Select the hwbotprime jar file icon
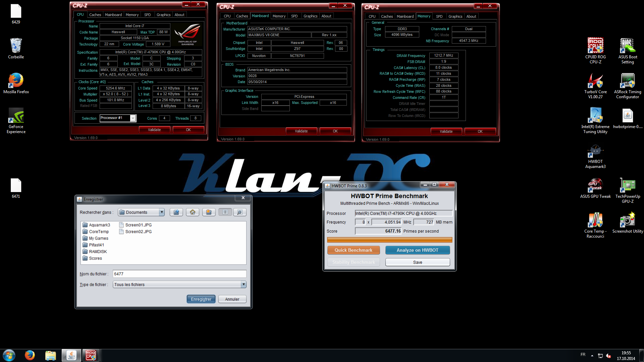The height and width of the screenshot is (362, 644). click(x=628, y=119)
